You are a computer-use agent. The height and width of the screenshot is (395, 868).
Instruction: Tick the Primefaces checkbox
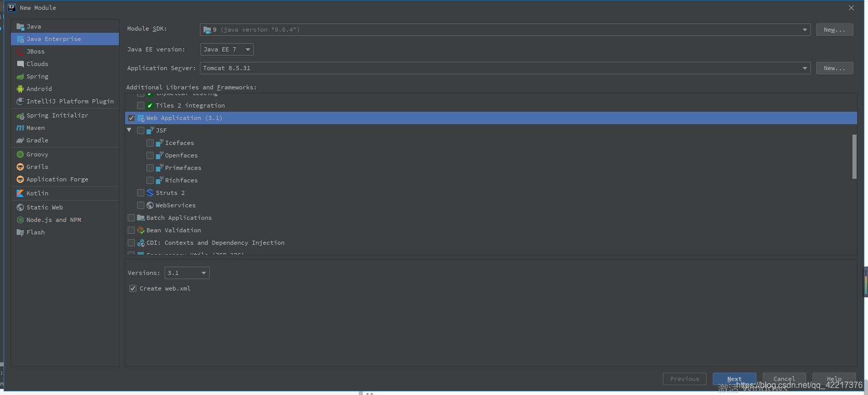point(150,168)
